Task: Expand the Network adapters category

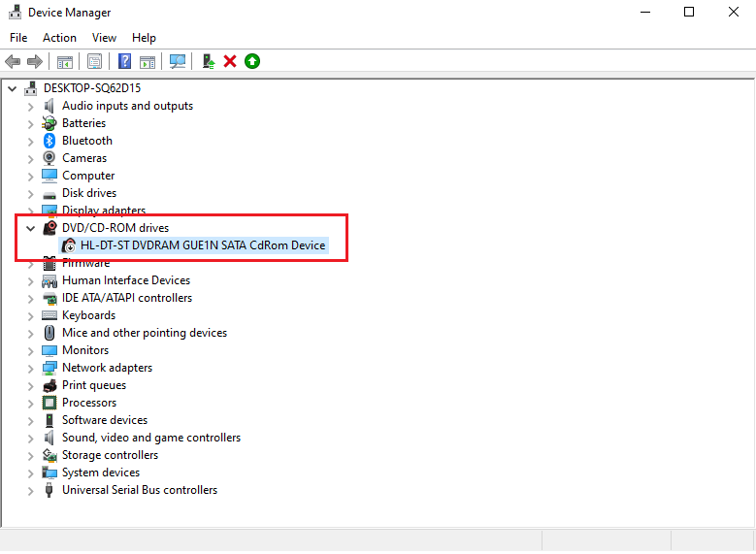Action: point(30,369)
